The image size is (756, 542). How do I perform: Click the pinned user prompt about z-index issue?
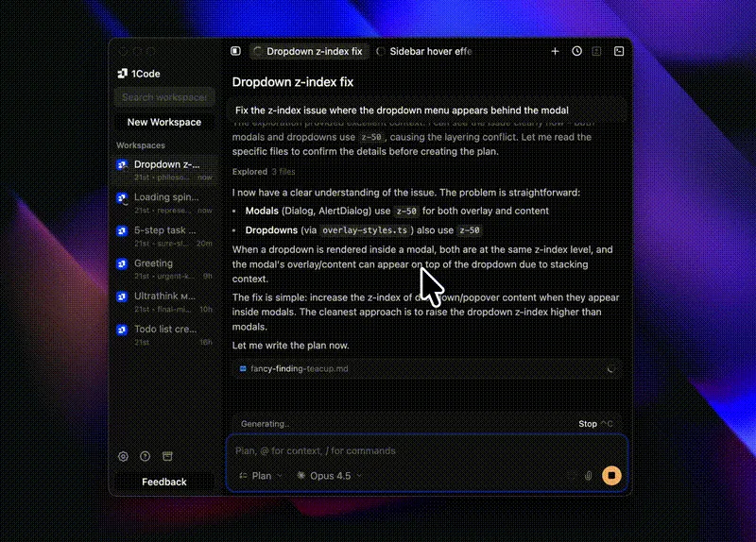point(427,110)
